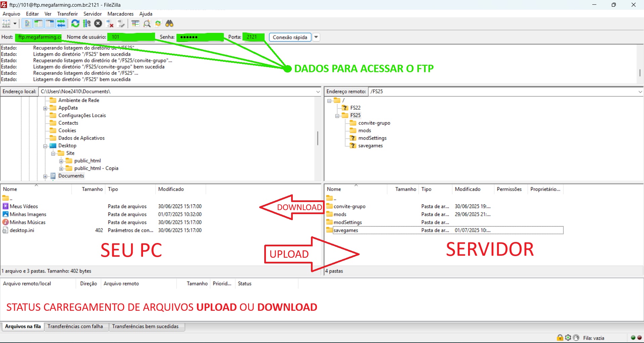This screenshot has height=343, width=644.
Task: Open the Servidor menu
Action: 92,14
